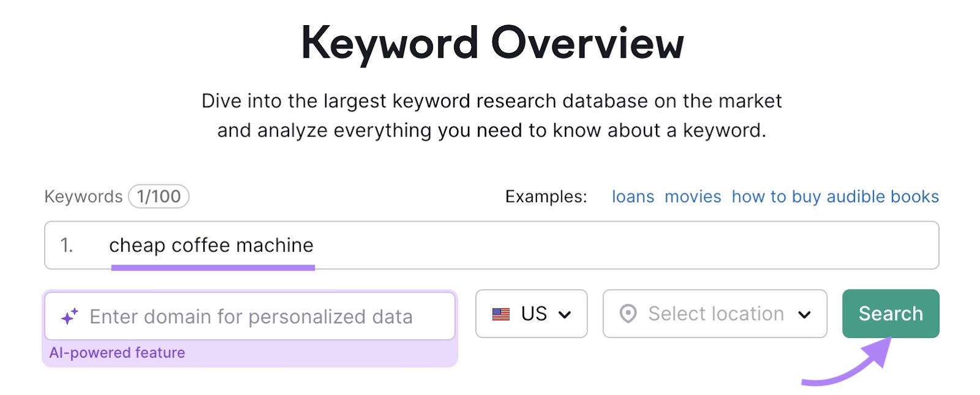Click the Keyword Overview page title
The image size is (980, 395).
490,42
